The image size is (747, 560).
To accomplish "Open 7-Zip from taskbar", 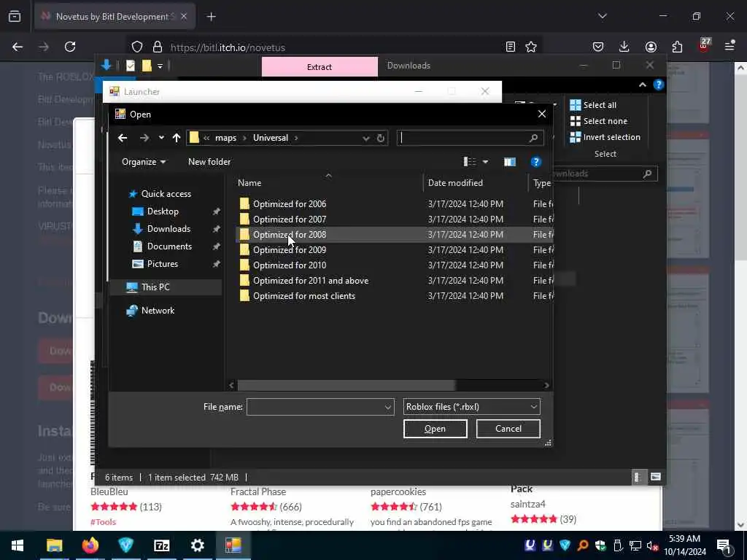I will [x=161, y=545].
